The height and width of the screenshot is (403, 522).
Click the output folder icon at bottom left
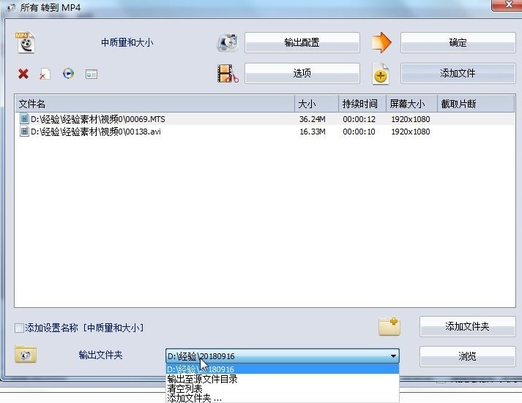pos(25,355)
